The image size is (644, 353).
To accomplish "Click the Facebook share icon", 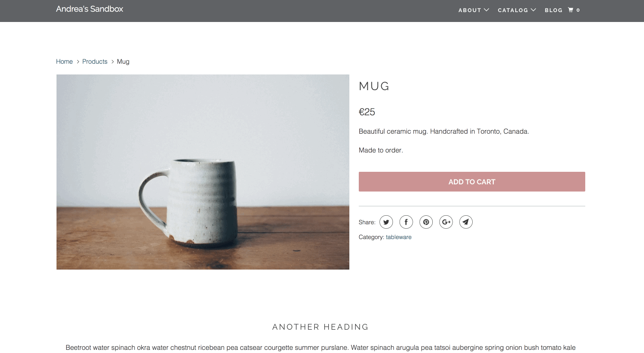I will [406, 222].
